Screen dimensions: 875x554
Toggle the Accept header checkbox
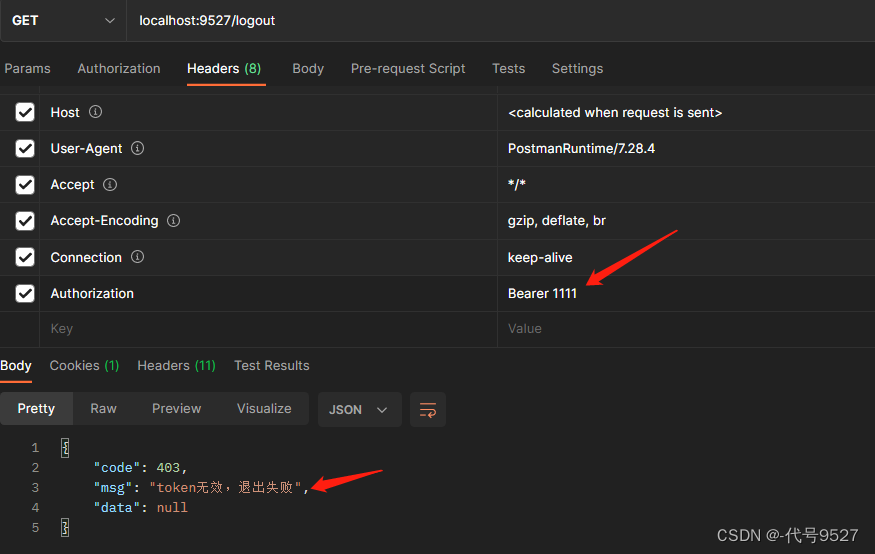point(25,185)
